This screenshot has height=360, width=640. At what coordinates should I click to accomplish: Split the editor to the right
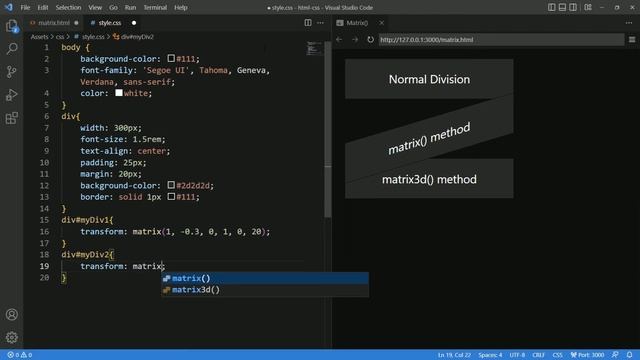[x=308, y=23]
